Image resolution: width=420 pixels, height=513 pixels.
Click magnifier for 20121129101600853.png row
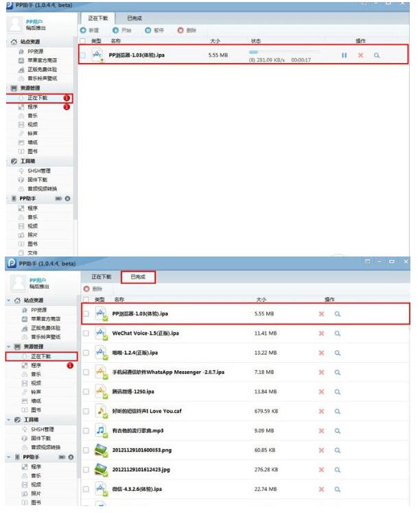(x=338, y=450)
